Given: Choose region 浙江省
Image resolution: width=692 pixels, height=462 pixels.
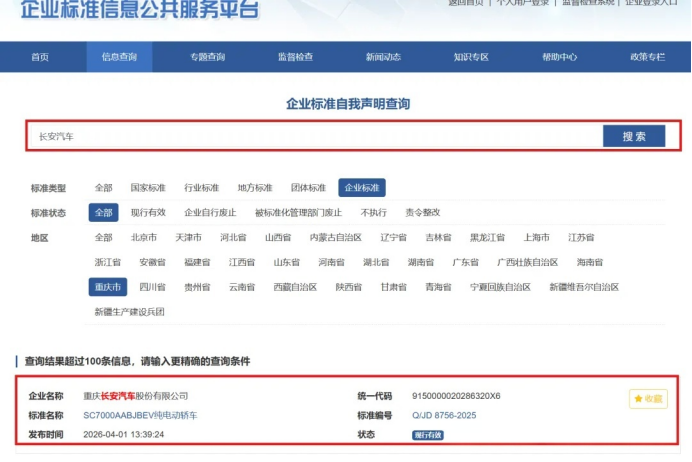Looking at the screenshot, I should point(107,262).
